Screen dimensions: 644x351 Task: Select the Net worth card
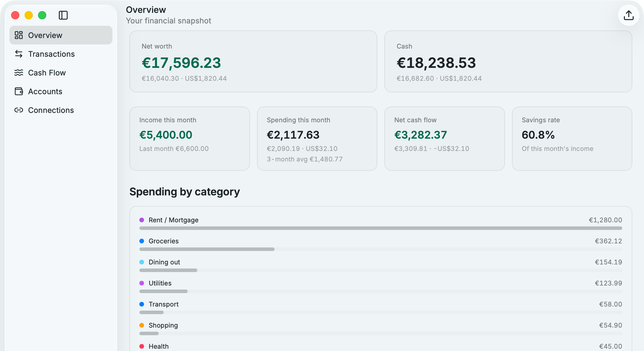253,61
